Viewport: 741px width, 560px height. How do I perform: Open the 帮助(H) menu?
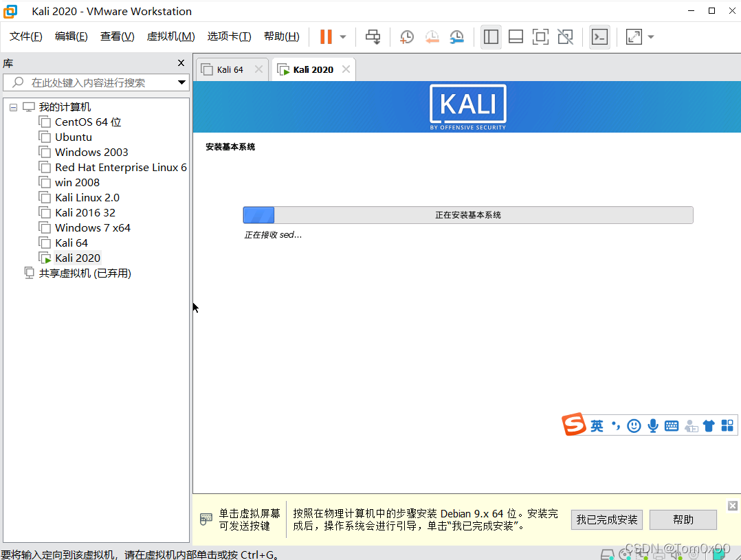point(281,36)
